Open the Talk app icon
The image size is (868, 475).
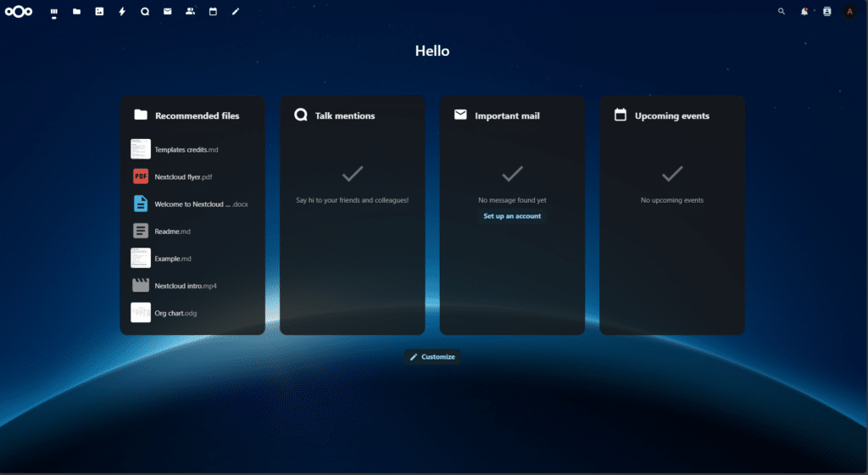coord(144,11)
